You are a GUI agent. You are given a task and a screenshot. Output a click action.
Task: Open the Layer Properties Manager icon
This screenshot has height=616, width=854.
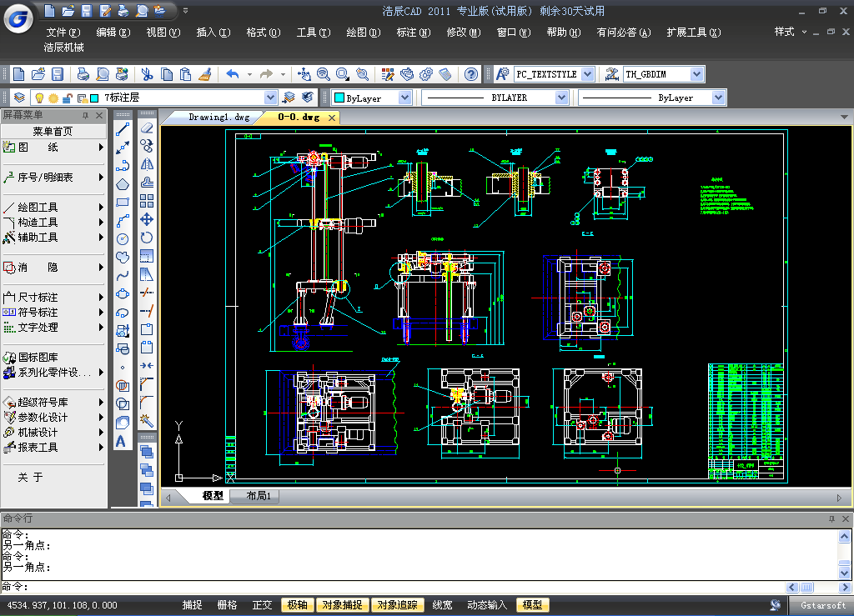[x=18, y=98]
